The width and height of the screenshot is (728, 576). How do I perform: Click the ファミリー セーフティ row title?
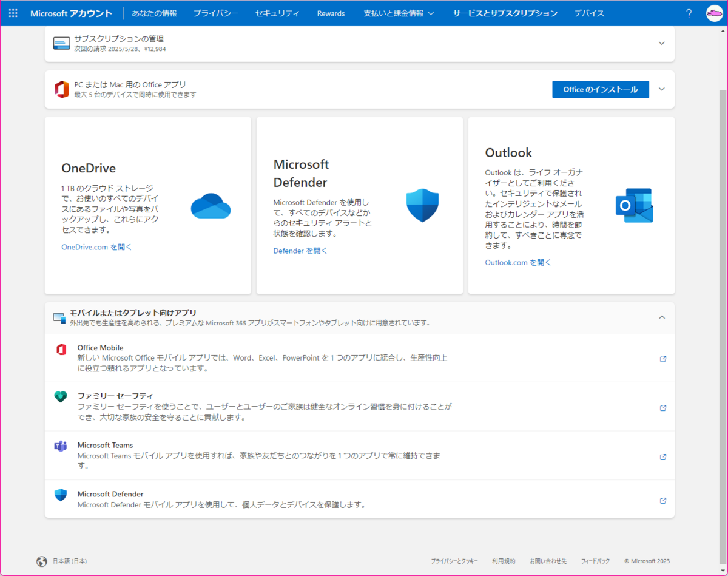click(x=115, y=396)
